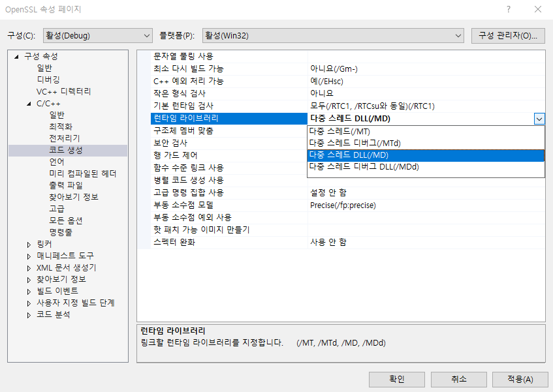Choose 다중 스레드 DLL(/MD) highlighted option
Viewport: 553px width, 392px height.
pos(426,155)
